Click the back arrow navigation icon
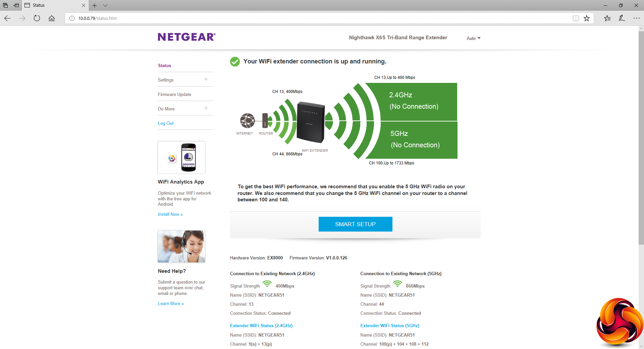644x349 pixels. [x=7, y=18]
